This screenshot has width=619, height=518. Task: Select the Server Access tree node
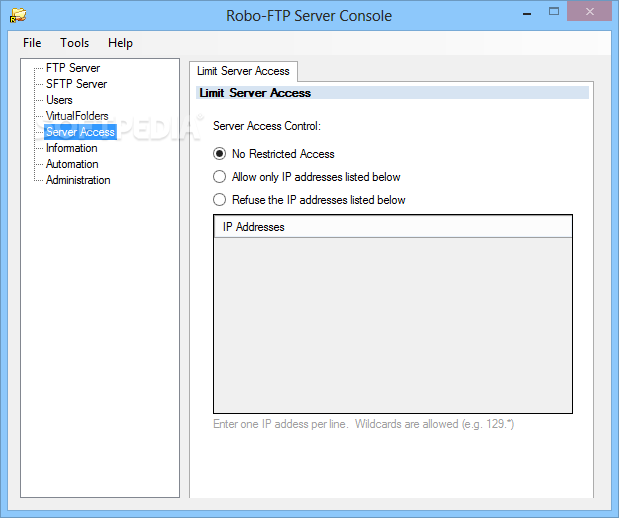click(80, 132)
